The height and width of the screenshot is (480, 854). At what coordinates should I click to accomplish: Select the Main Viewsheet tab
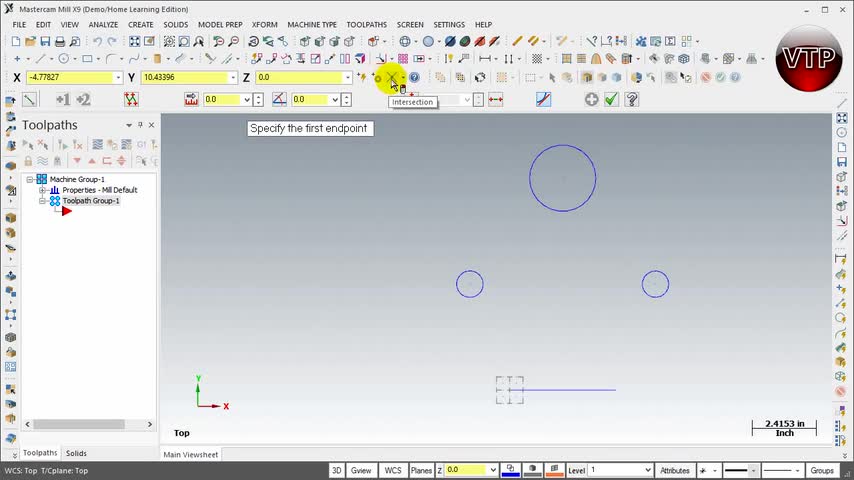[191, 454]
